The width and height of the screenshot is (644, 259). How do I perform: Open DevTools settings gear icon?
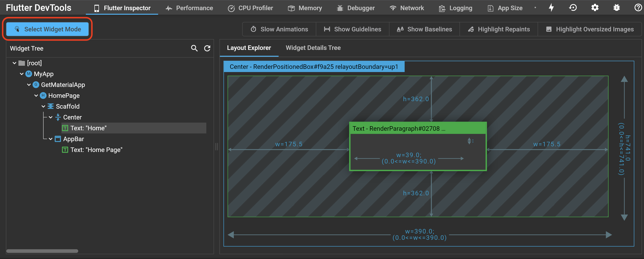595,8
